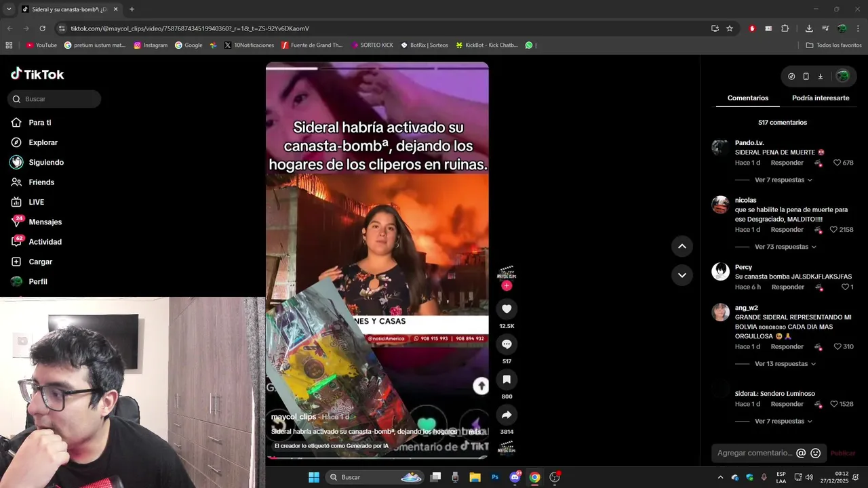Open Chrome's tab search dropdown

[x=9, y=9]
